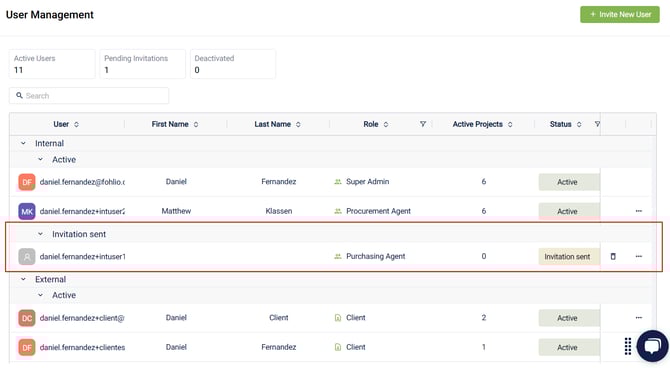Collapse the External group

click(x=23, y=279)
